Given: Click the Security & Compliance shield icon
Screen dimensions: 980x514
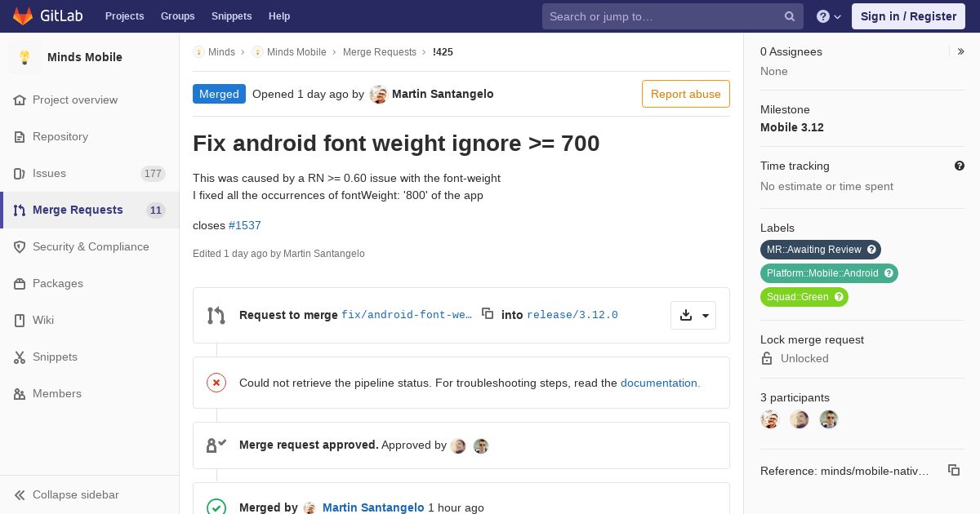Looking at the screenshot, I should [20, 246].
